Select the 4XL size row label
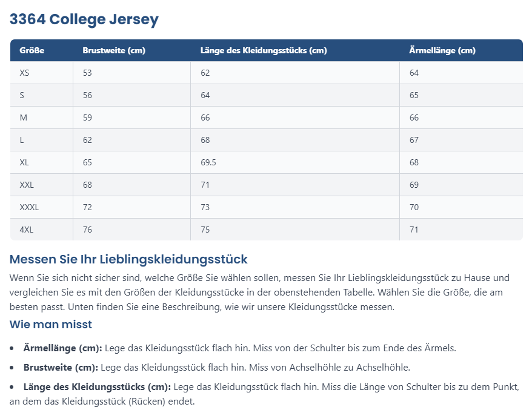 27,230
